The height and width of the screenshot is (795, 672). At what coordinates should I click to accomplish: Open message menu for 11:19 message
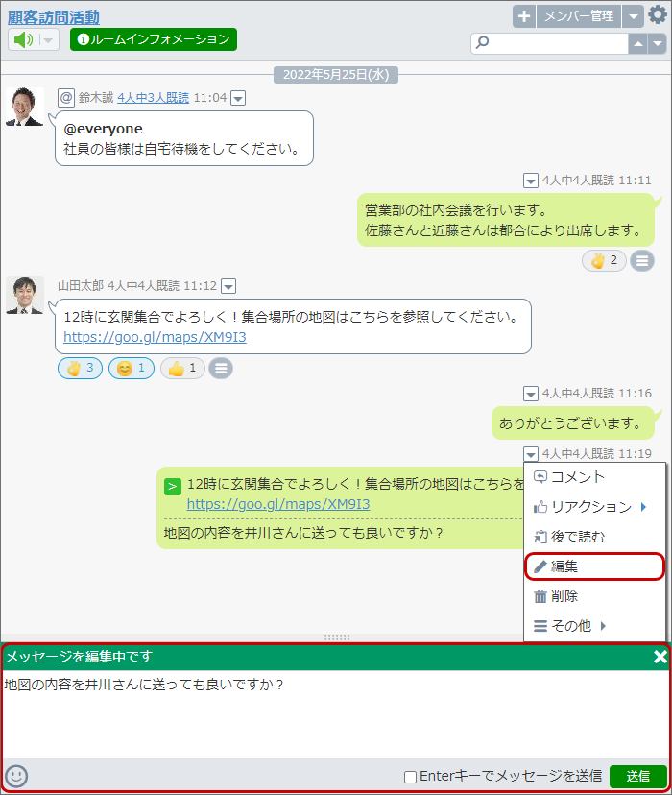coord(531,453)
